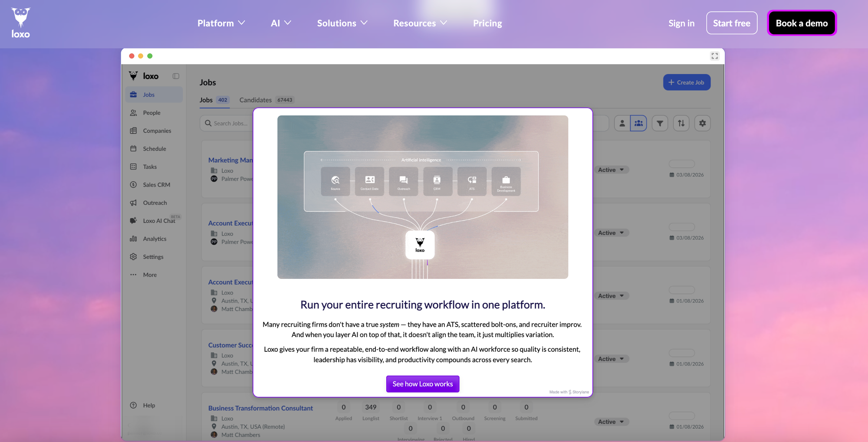Click the Start free button
The image size is (868, 442).
tap(732, 23)
